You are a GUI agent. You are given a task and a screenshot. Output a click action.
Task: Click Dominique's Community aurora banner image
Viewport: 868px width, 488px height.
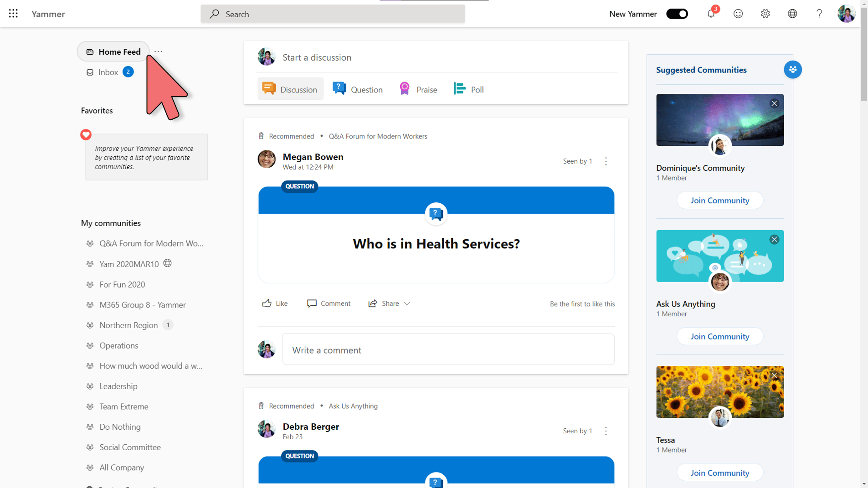point(719,120)
